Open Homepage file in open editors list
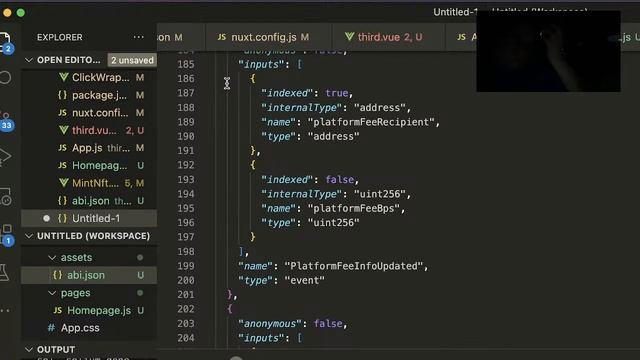This screenshot has height=360, width=640. coord(99,165)
